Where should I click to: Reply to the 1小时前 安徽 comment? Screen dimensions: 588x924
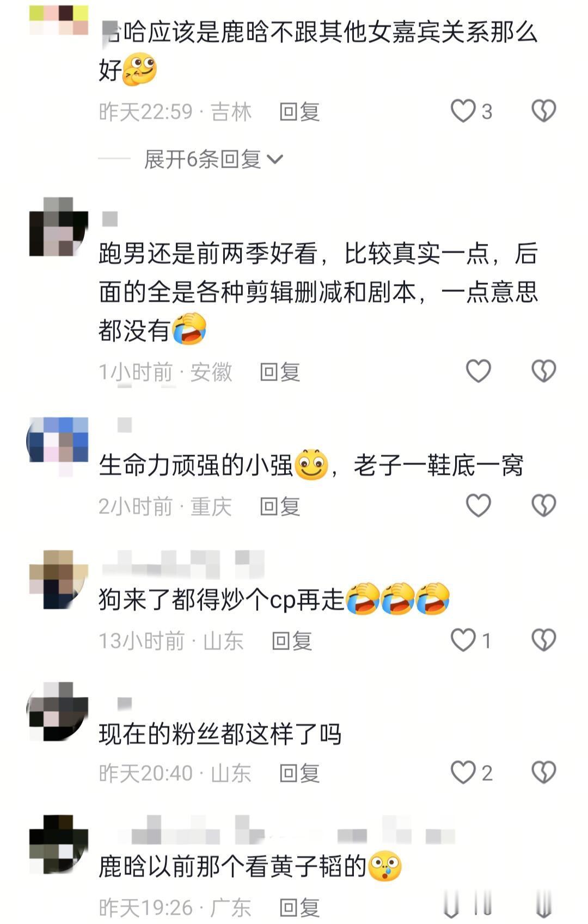pos(280,372)
